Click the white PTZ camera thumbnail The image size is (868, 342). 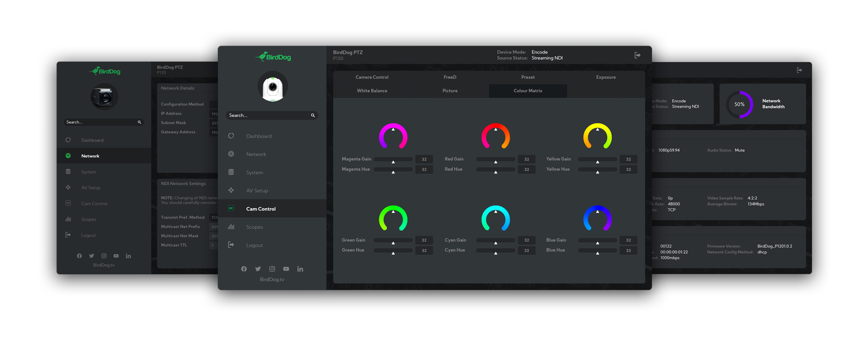point(273,86)
